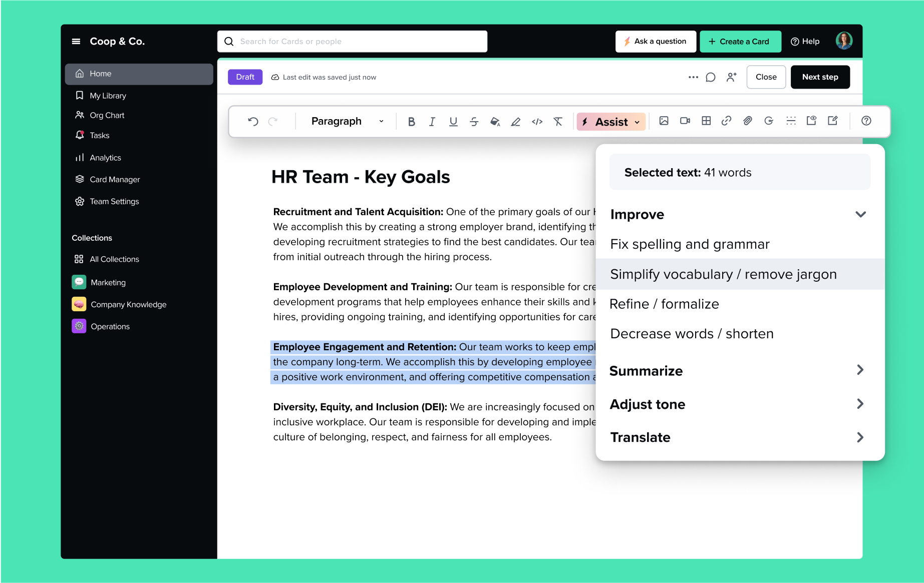Click the Next step button

pos(819,77)
